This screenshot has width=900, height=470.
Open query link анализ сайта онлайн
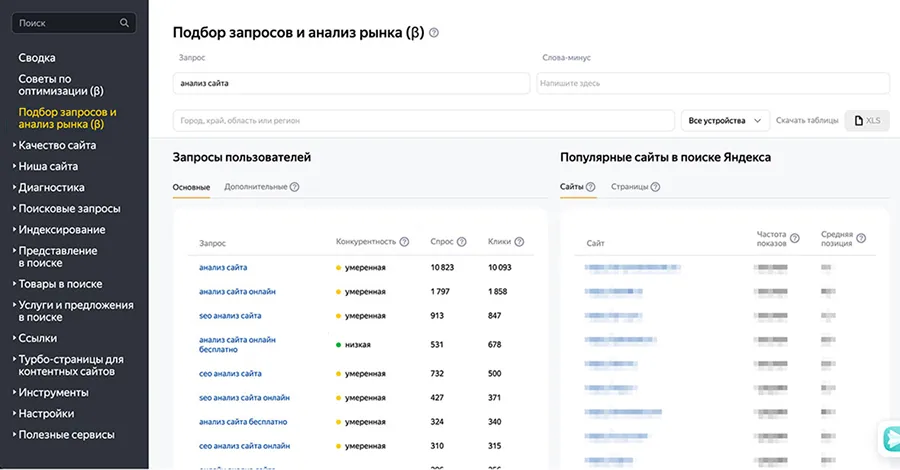(237, 292)
